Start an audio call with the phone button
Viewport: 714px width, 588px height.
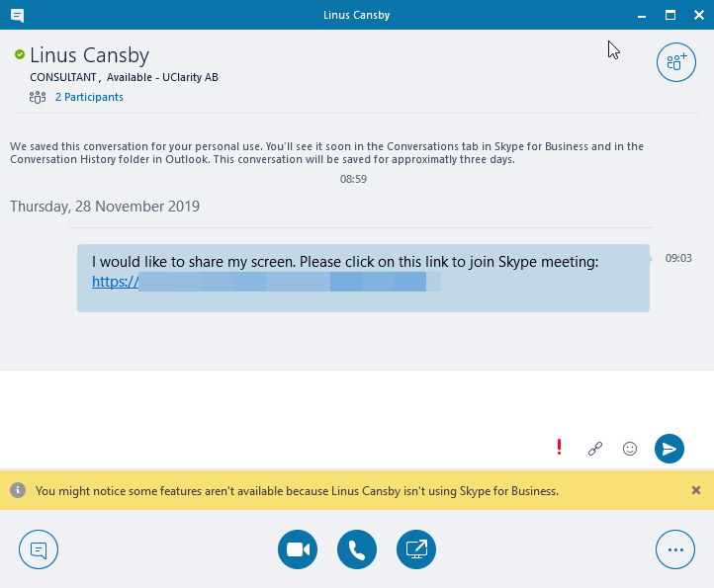[357, 549]
